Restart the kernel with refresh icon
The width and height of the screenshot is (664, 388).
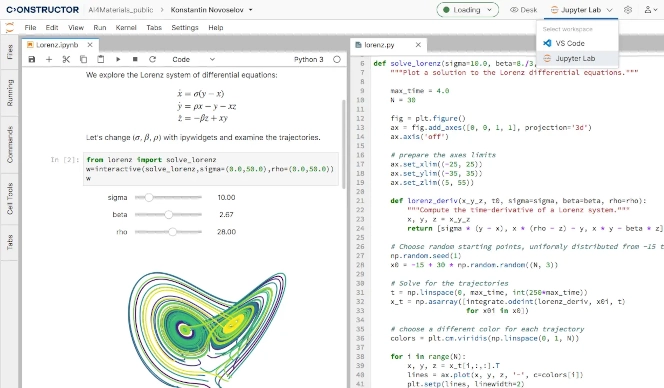click(152, 59)
